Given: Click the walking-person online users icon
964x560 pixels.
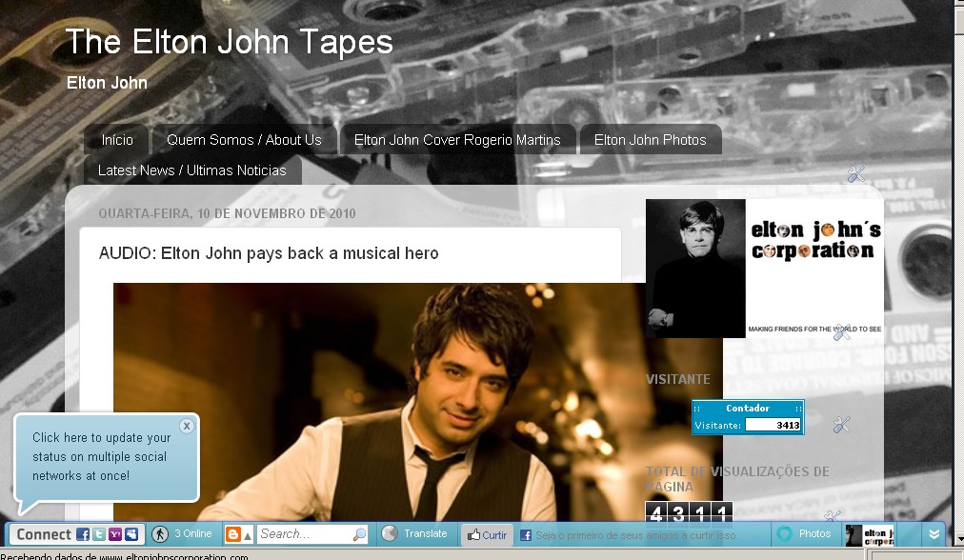Looking at the screenshot, I should [x=160, y=534].
